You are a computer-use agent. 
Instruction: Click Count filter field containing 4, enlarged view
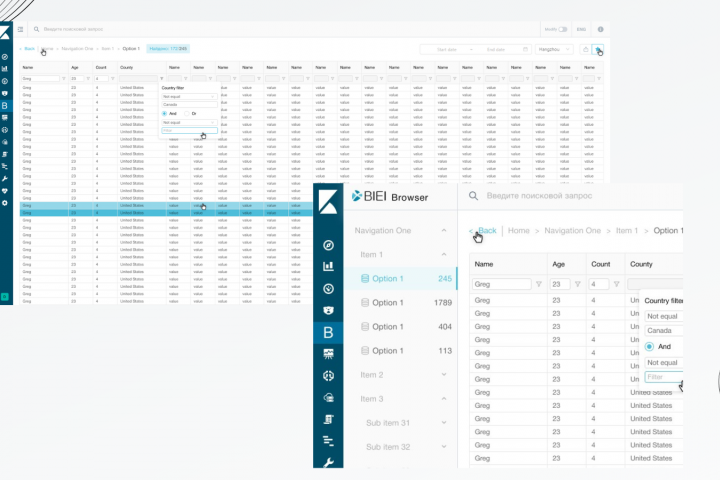point(599,284)
